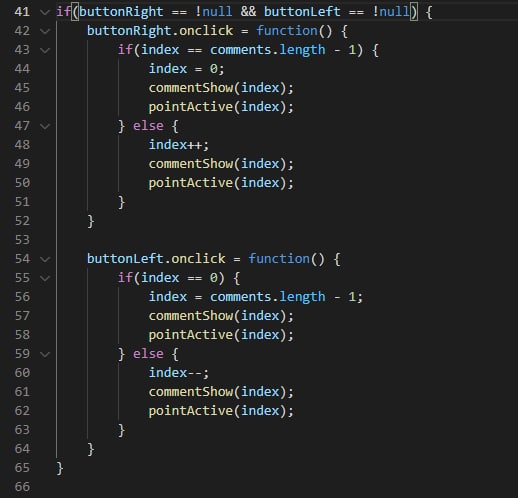The image size is (518, 498).
Task: Click 'if(index == 0)' on line 55
Action: [172, 278]
